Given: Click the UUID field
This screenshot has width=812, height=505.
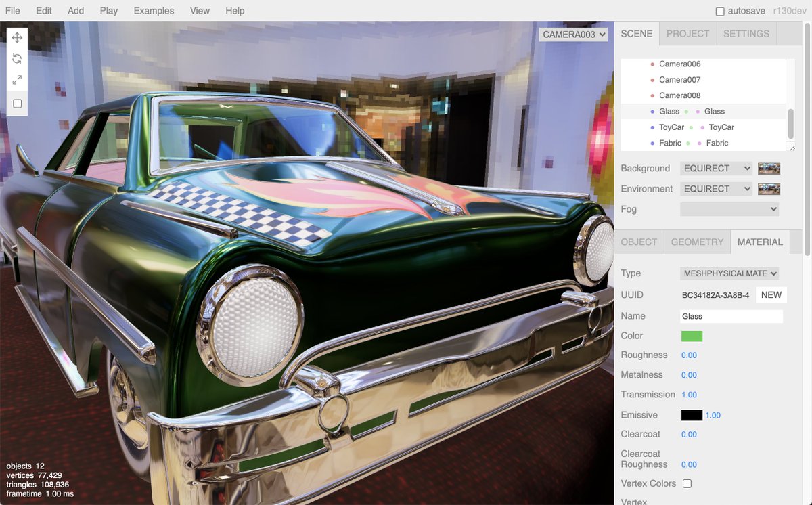Looking at the screenshot, I should [x=716, y=295].
